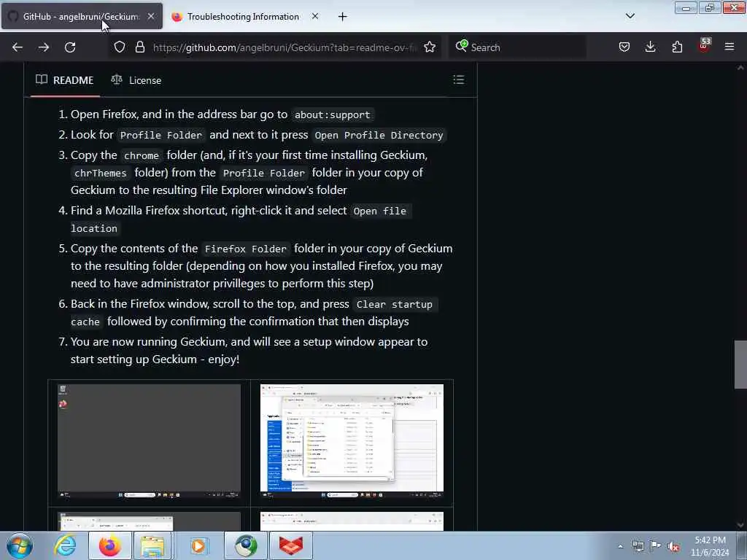
Task: Open tracking protection shield icon
Action: coord(120,47)
